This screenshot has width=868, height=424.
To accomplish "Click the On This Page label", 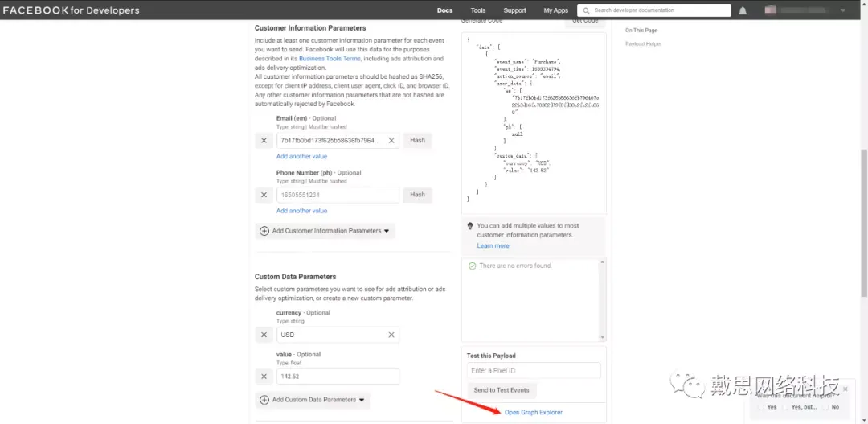I will point(641,31).
